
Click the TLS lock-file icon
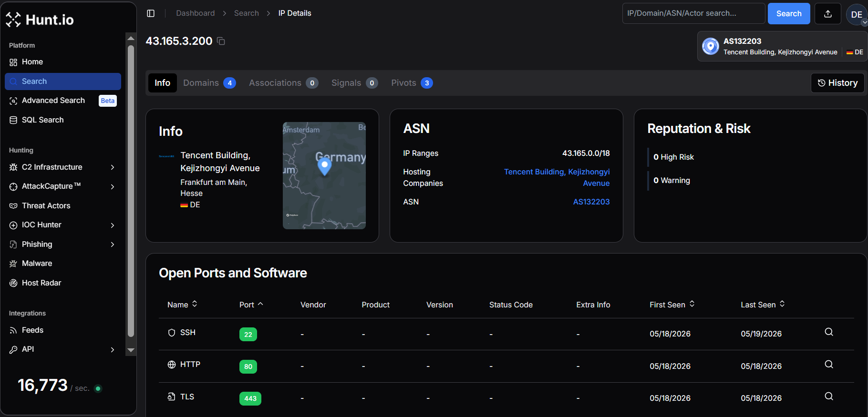click(172, 397)
